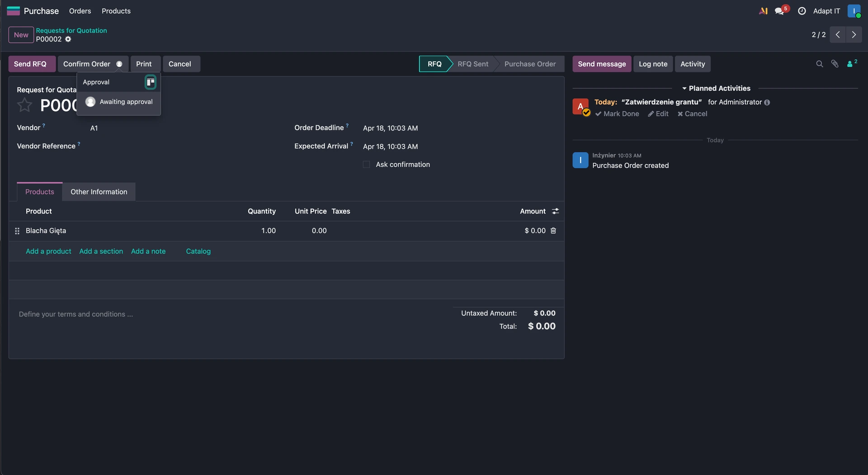Click the Send RFQ button

pos(30,64)
